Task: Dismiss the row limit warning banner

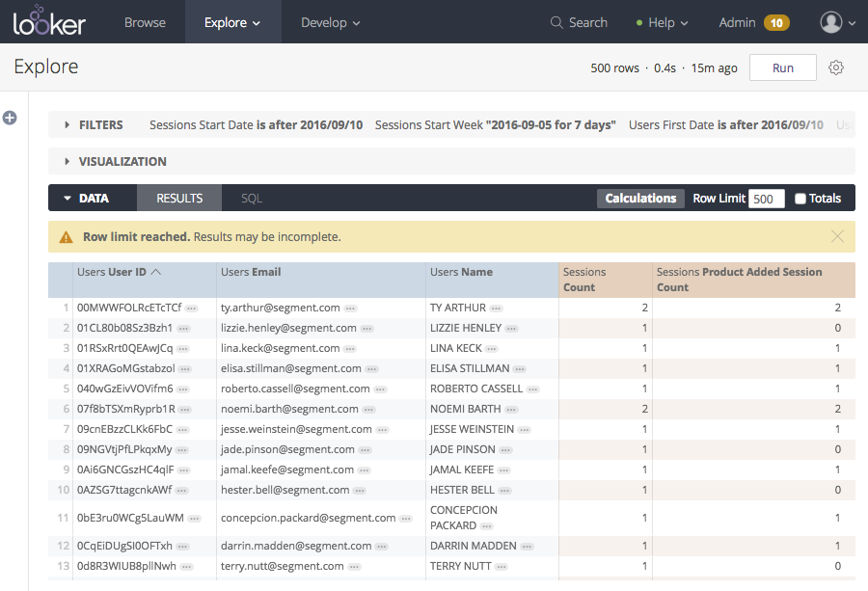Action: coord(836,235)
